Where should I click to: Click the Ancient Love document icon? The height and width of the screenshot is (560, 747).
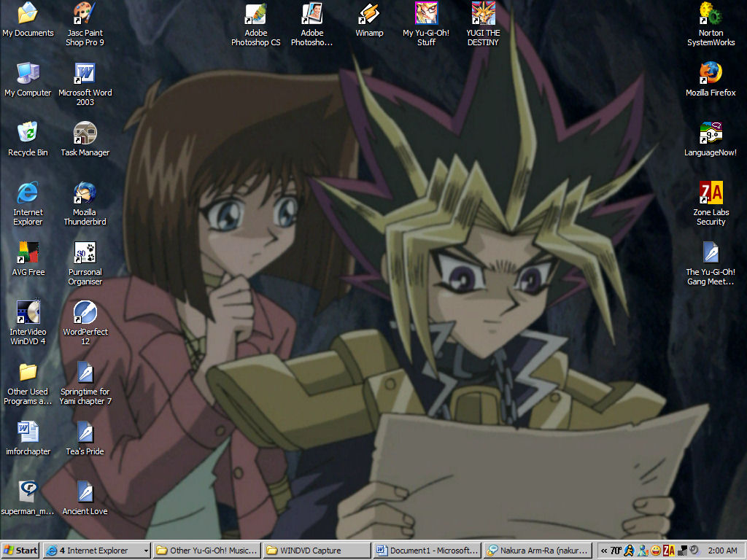(85, 499)
